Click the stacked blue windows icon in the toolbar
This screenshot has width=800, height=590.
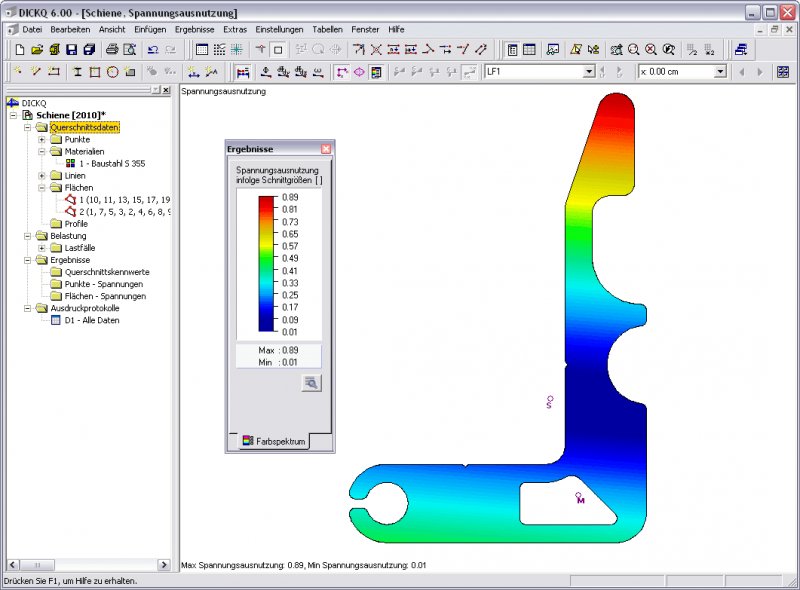point(741,50)
